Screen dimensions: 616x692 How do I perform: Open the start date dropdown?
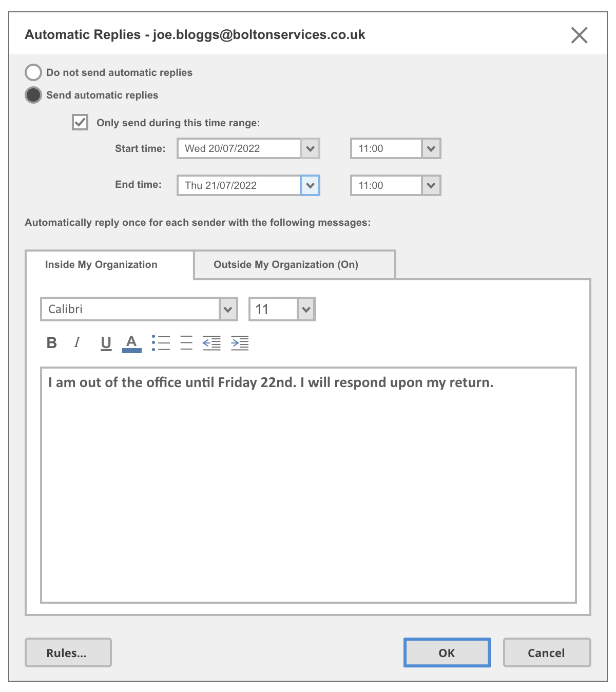310,148
